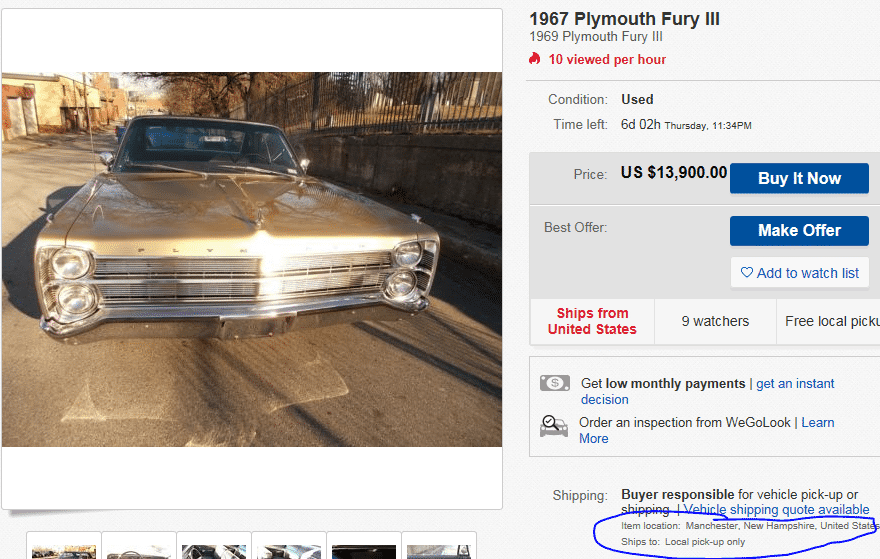Click the red flame views icon
Viewport: 880px width, 559px height.
click(535, 59)
